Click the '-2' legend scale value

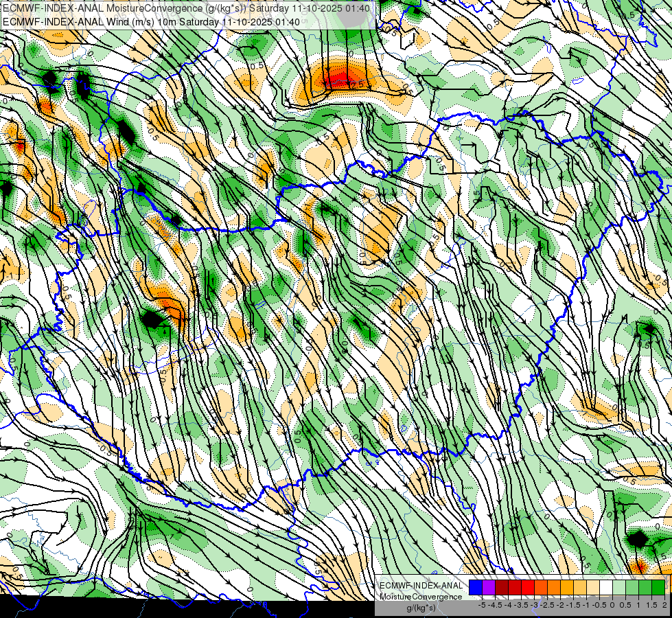[x=561, y=605]
